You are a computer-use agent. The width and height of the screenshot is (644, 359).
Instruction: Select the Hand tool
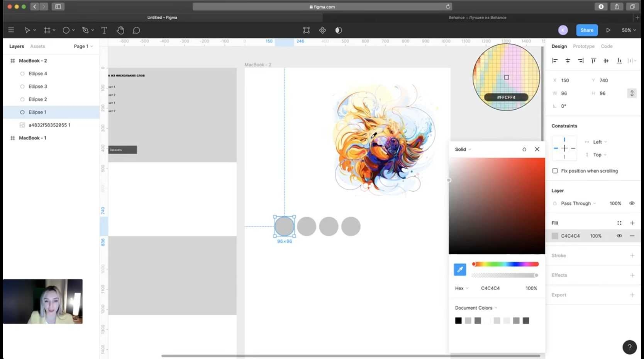pos(120,30)
